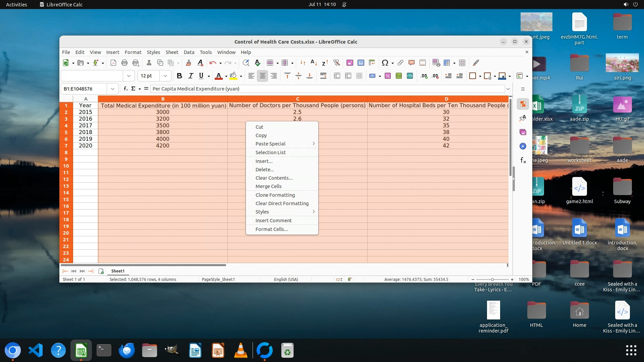Toggle italic formatting
This screenshot has width=644, height=362.
(x=191, y=76)
